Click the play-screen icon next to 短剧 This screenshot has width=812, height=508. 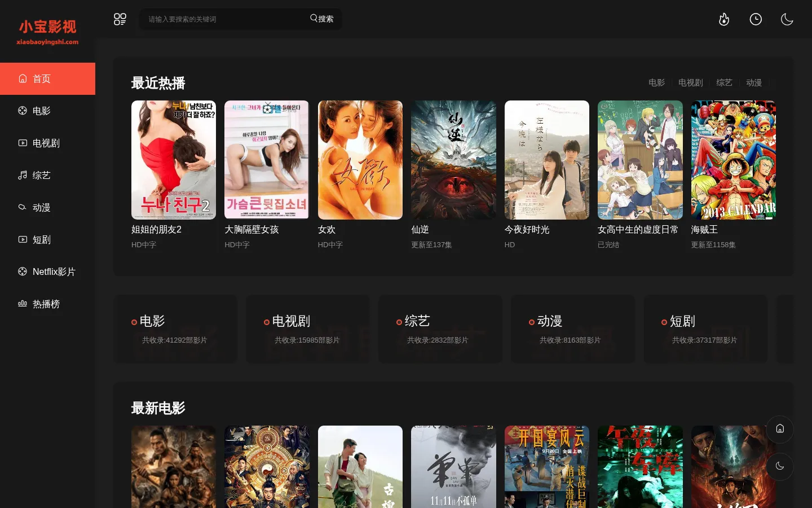(x=23, y=239)
